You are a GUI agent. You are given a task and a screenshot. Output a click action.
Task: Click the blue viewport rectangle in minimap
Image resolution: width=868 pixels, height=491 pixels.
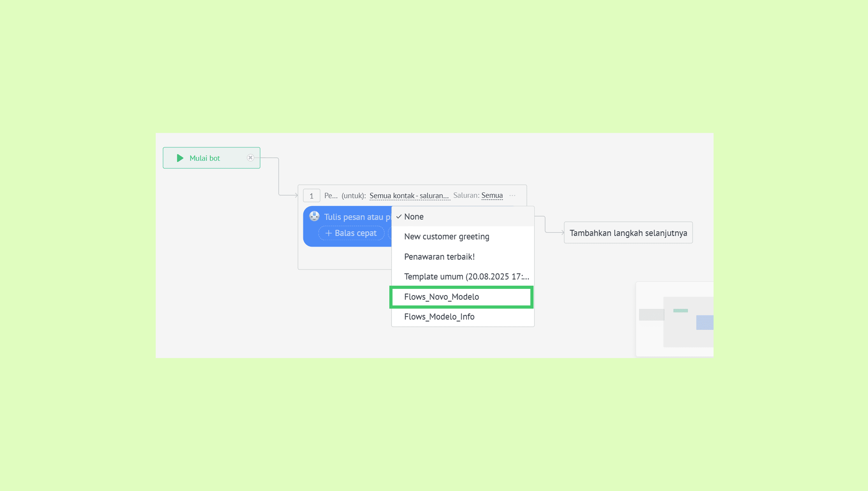coord(704,322)
